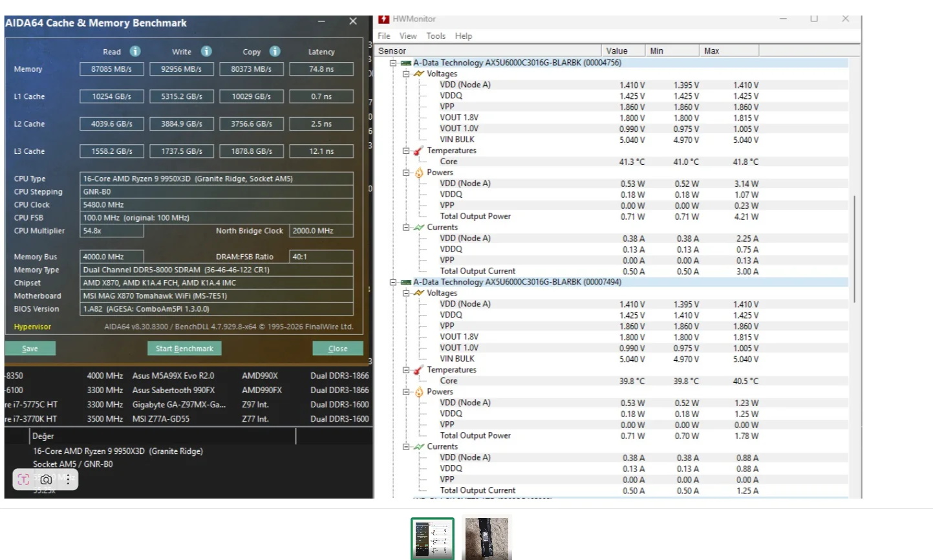The image size is (933, 560).
Task: Click the info icon beside Read column
Action: click(135, 51)
